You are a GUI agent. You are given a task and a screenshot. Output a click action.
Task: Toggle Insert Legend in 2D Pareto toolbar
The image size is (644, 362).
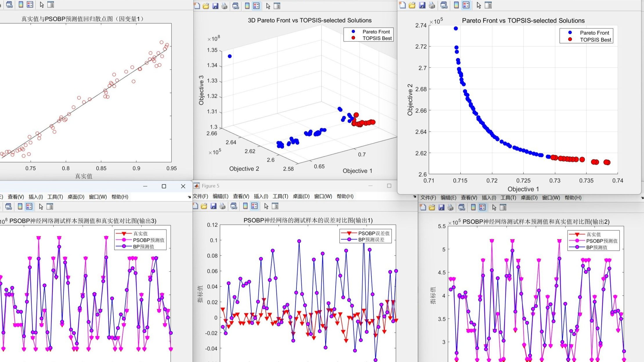click(x=466, y=5)
